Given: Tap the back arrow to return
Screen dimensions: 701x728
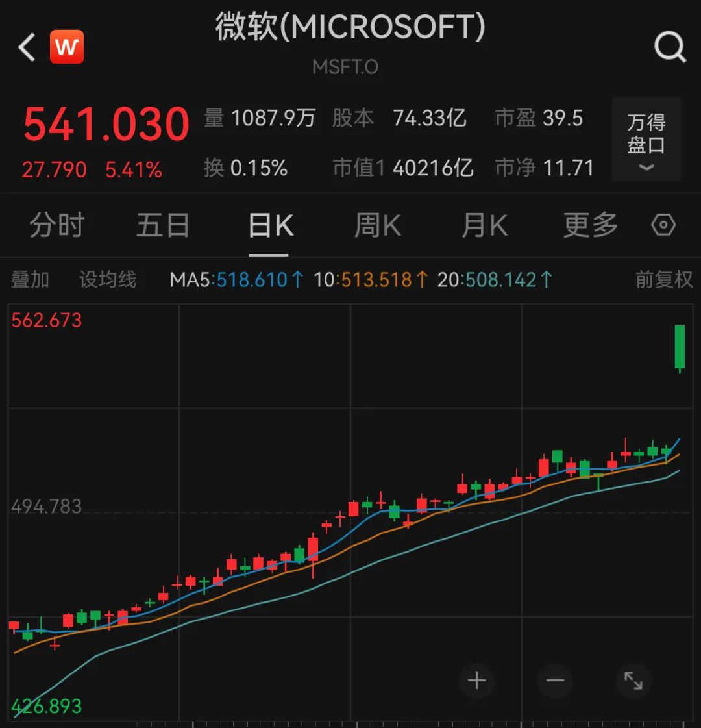Looking at the screenshot, I should pos(25,47).
